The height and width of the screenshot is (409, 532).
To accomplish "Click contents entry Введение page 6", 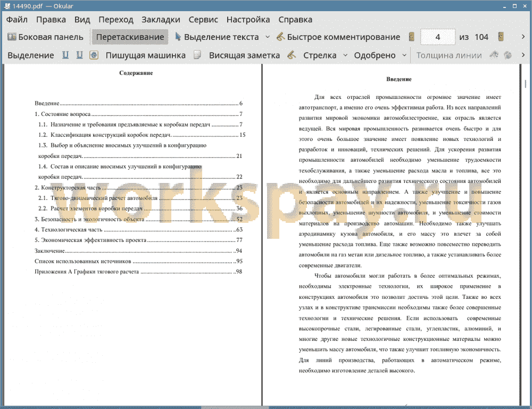I will click(138, 103).
